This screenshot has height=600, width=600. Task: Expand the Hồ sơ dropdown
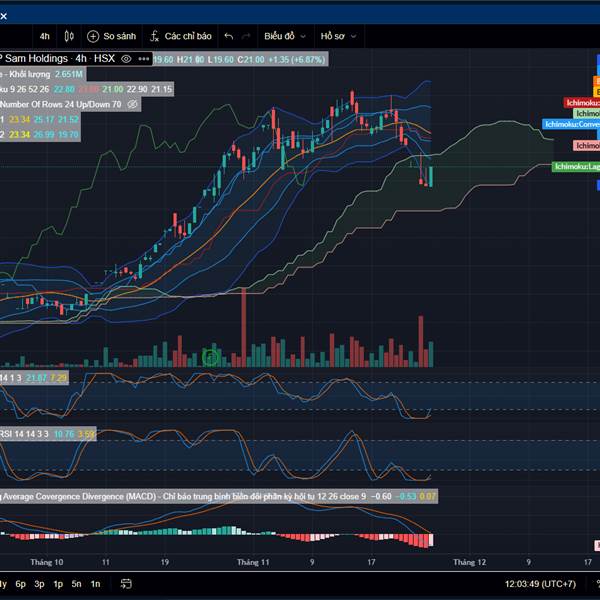[x=338, y=36]
